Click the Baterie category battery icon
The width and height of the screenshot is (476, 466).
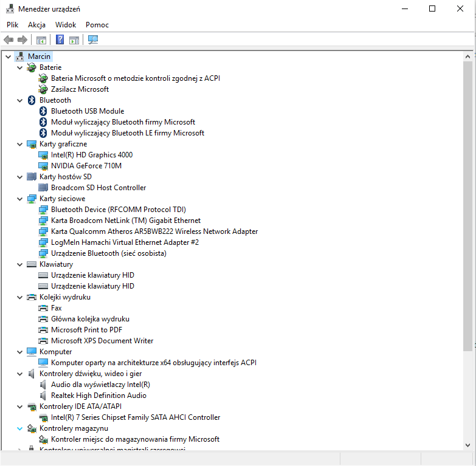[x=32, y=67]
